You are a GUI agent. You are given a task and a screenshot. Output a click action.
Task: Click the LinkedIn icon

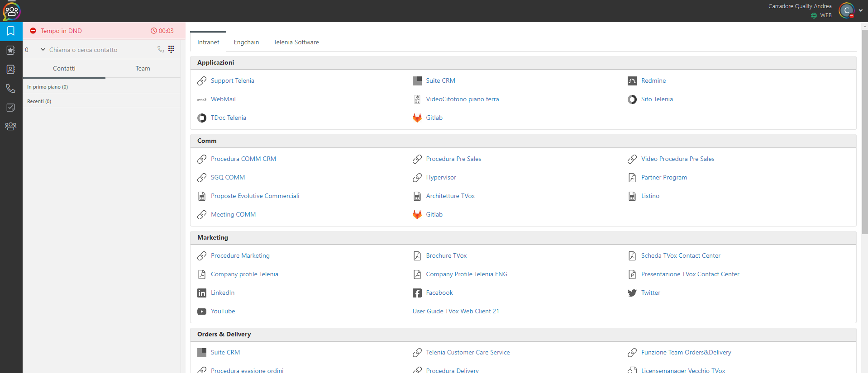[202, 293]
